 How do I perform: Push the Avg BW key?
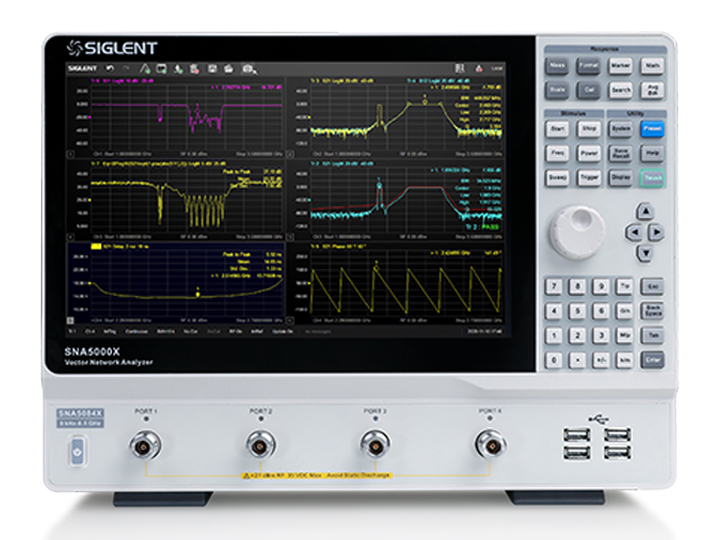(x=652, y=90)
